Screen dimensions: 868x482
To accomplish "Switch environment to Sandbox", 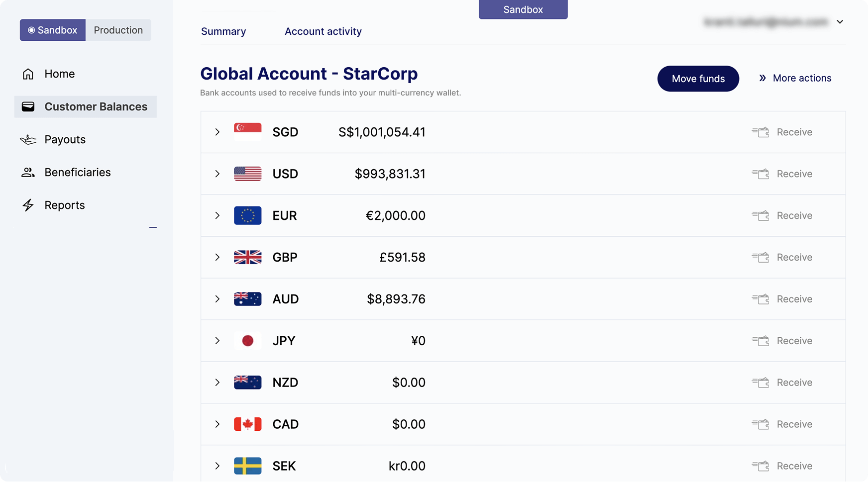I will 53,30.
